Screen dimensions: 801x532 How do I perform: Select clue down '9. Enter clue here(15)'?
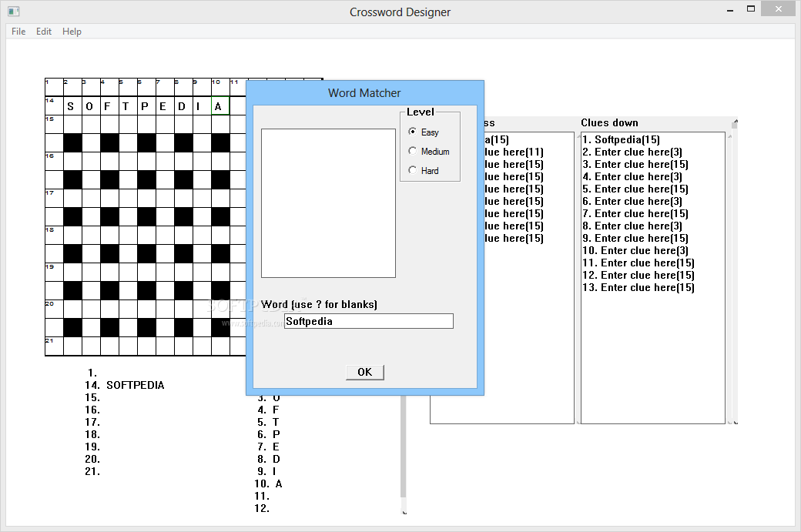(x=635, y=238)
